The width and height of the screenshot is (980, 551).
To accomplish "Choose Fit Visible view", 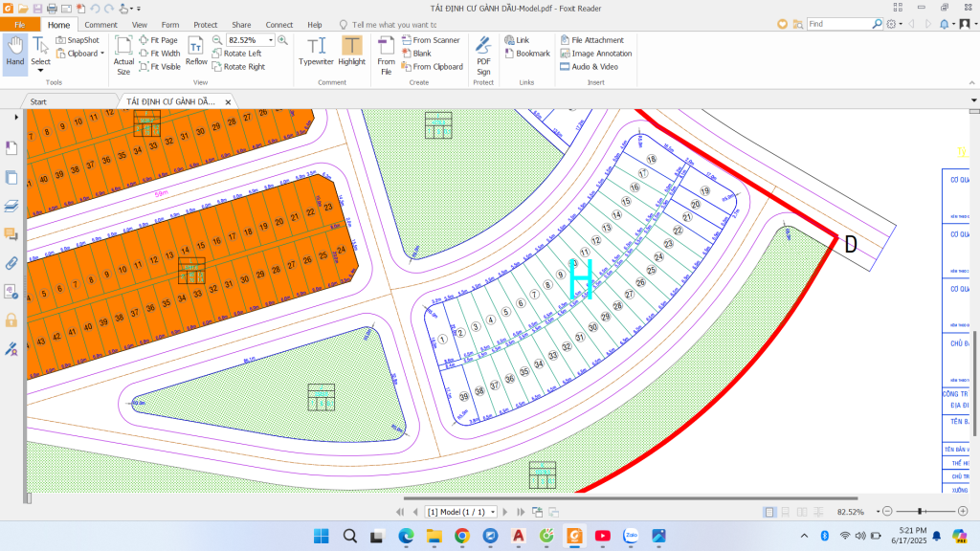I will point(160,67).
